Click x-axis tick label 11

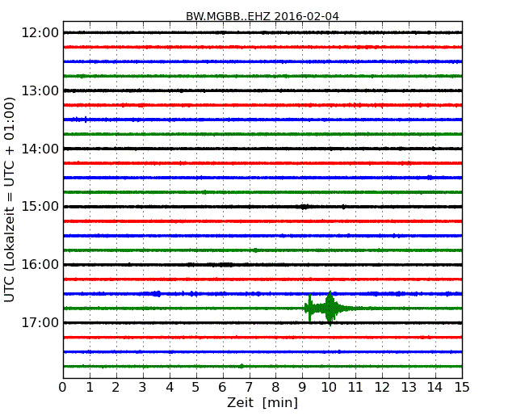pos(355,388)
